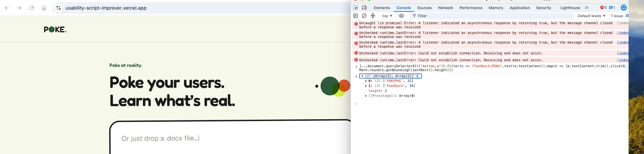
Task: Clear the console with the circle-slash icon
Action: (364, 16)
